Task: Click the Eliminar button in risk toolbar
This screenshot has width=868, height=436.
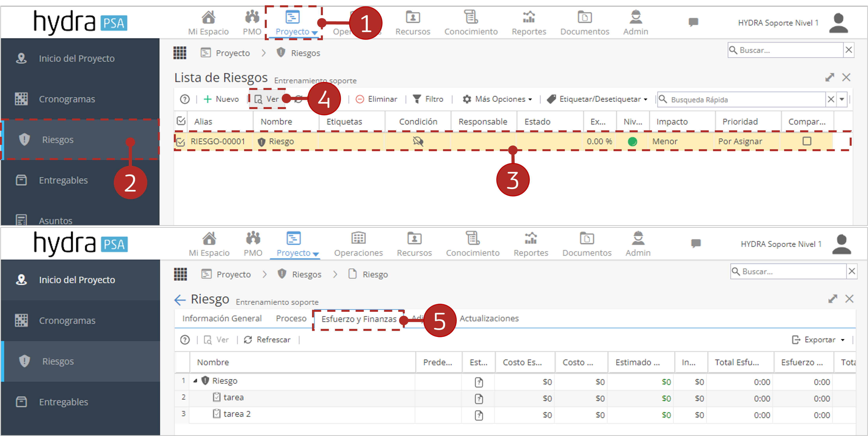Action: 376,99
